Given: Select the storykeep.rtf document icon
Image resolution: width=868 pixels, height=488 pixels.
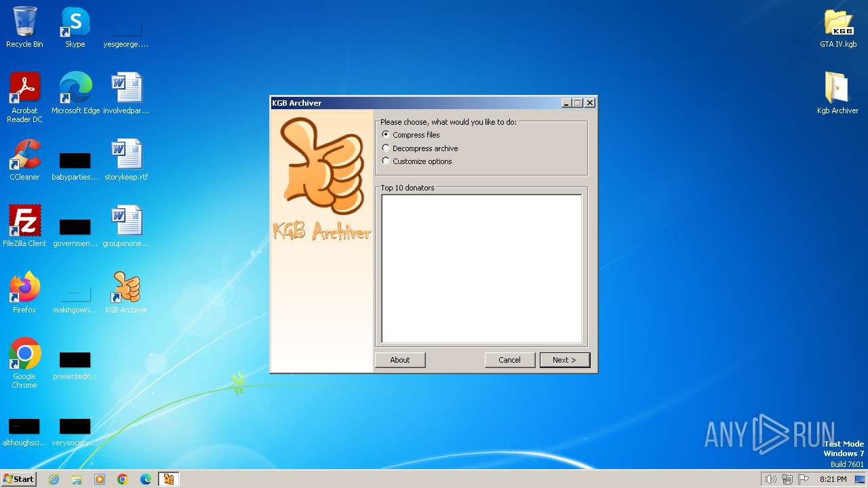Looking at the screenshot, I should click(x=126, y=160).
